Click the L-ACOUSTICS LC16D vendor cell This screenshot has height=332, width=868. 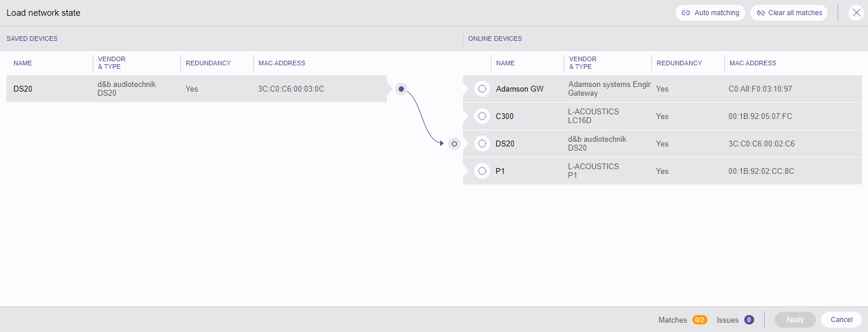(594, 116)
